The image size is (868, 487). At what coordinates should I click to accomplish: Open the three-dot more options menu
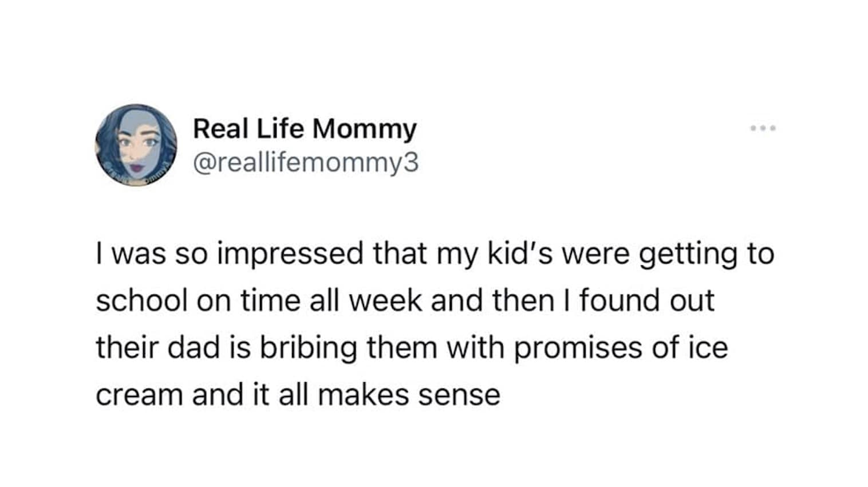pos(763,128)
